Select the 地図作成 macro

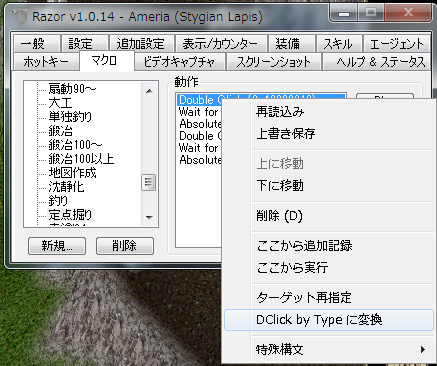72,173
